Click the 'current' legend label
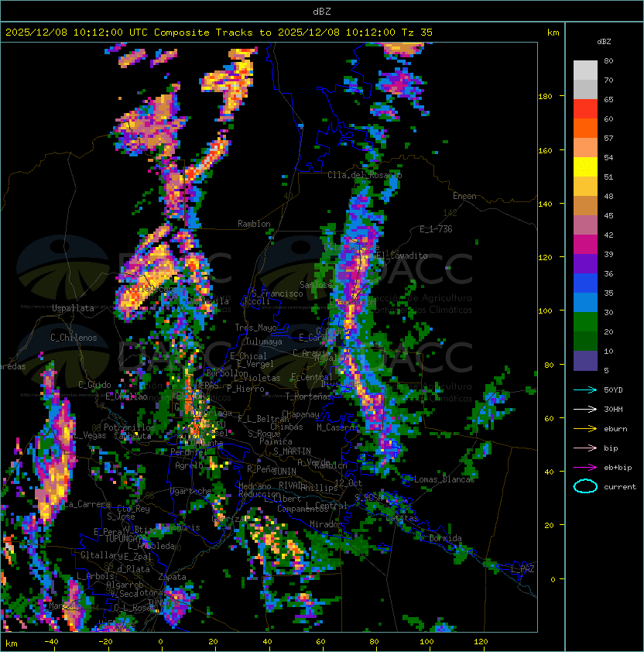644x652 pixels. pyautogui.click(x=620, y=487)
